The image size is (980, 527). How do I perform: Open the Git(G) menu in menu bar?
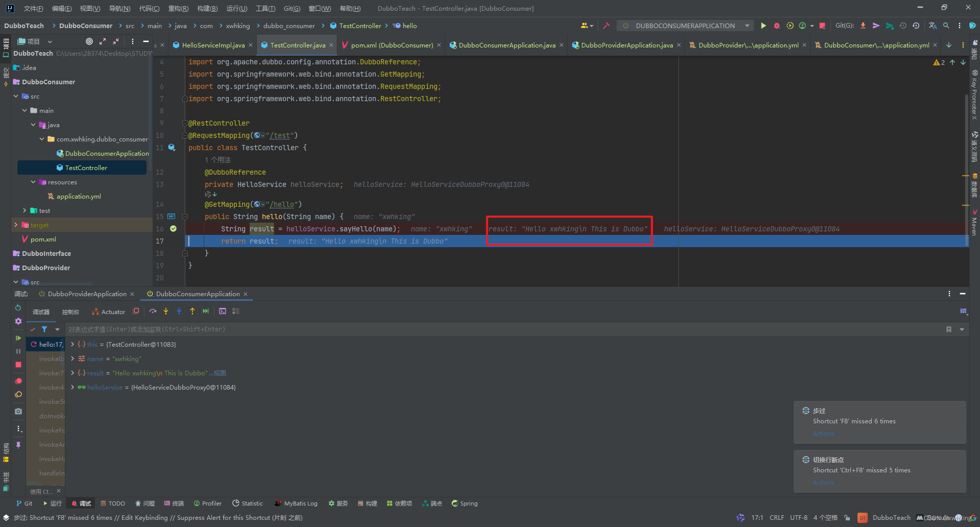tap(292, 8)
